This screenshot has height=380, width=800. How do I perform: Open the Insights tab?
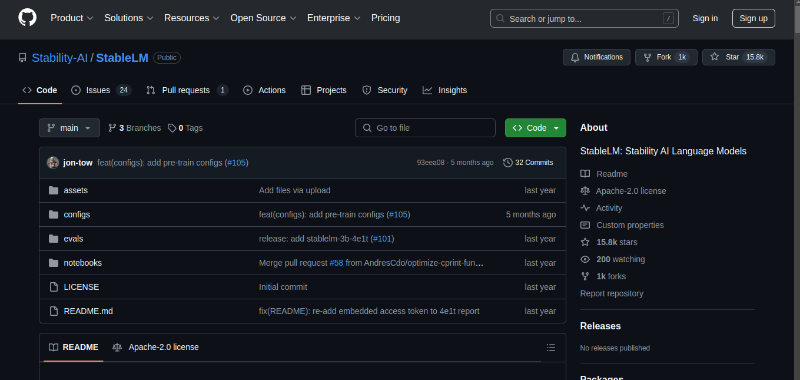(x=444, y=90)
